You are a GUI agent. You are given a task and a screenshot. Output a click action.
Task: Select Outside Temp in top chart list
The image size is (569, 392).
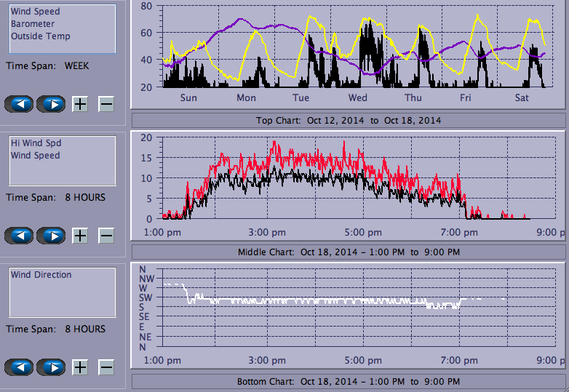(x=40, y=36)
